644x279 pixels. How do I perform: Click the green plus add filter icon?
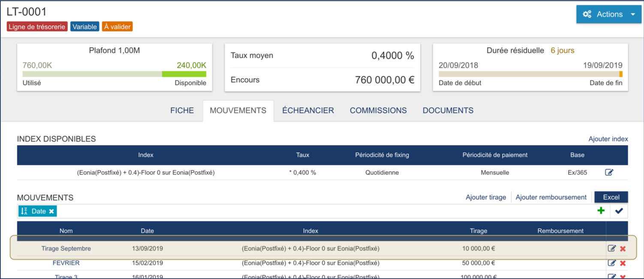point(601,211)
